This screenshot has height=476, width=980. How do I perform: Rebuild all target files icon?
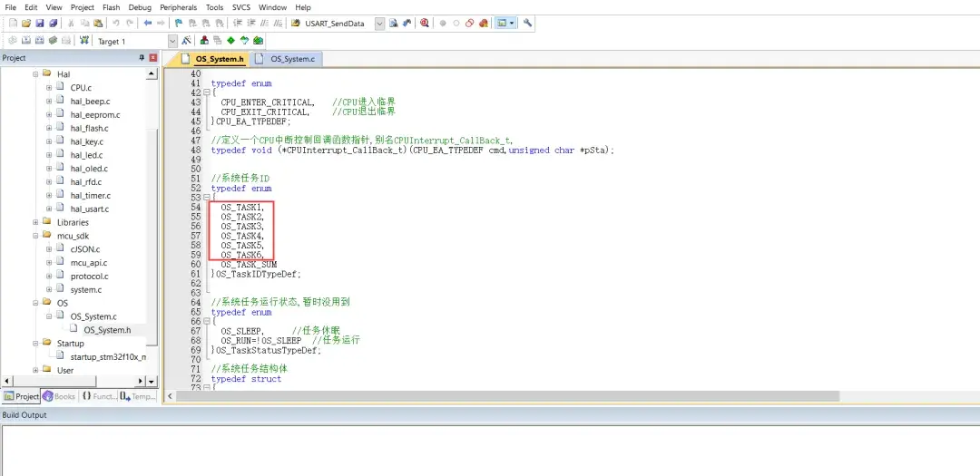pos(40,41)
